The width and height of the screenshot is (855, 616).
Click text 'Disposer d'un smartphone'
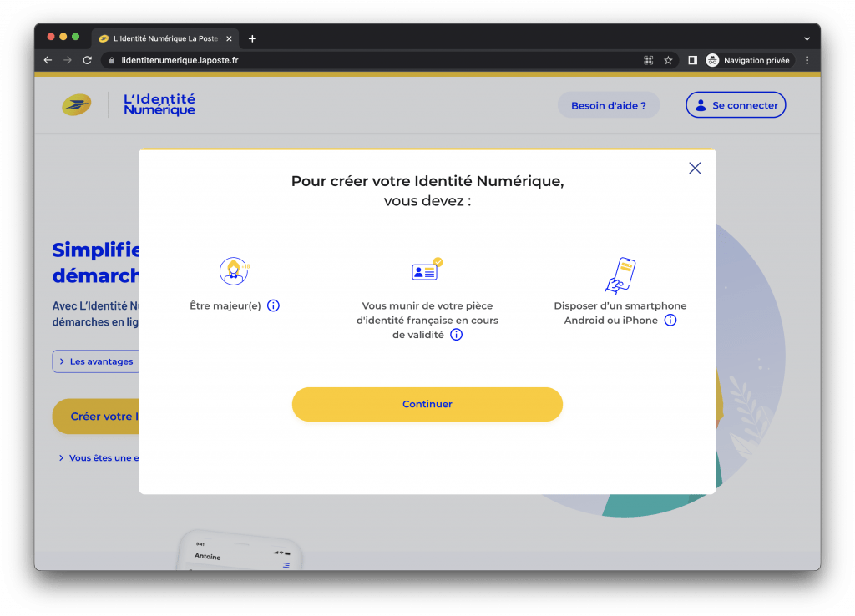coord(620,305)
